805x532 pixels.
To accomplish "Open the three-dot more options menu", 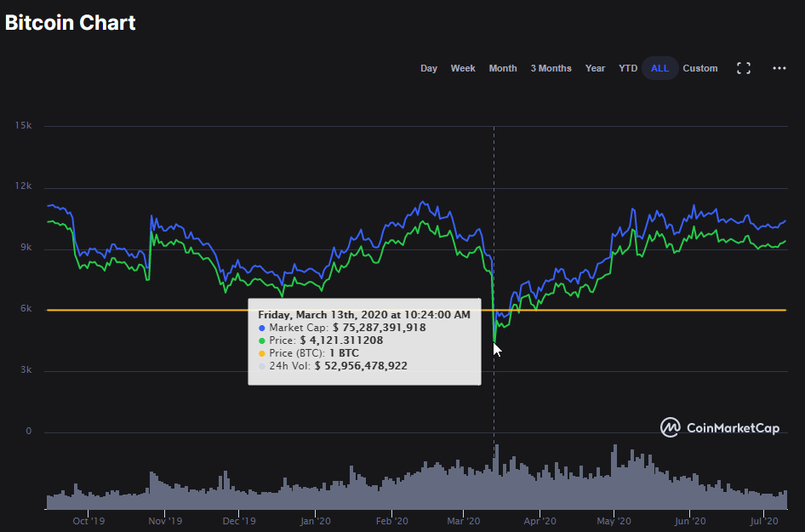I will (x=779, y=68).
